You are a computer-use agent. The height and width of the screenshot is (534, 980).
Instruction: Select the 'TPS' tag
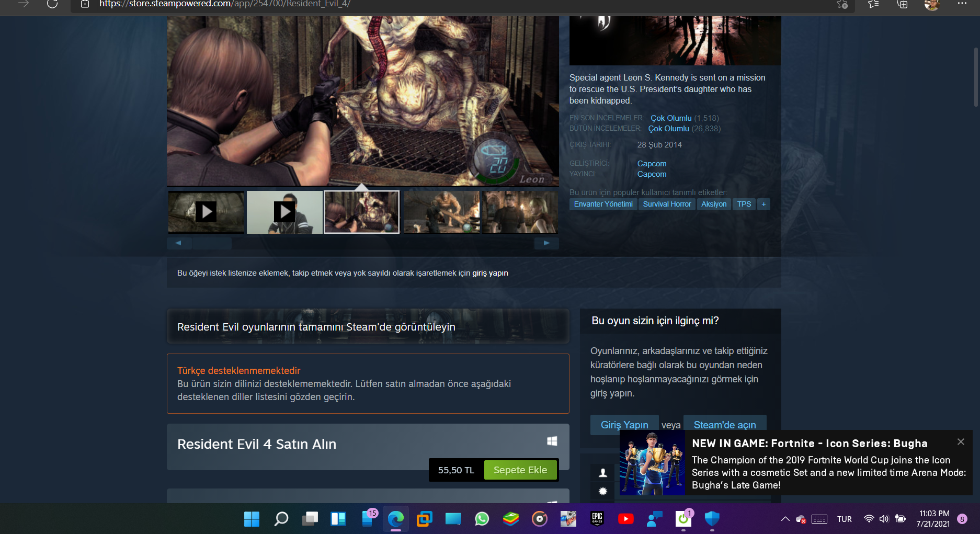click(744, 204)
